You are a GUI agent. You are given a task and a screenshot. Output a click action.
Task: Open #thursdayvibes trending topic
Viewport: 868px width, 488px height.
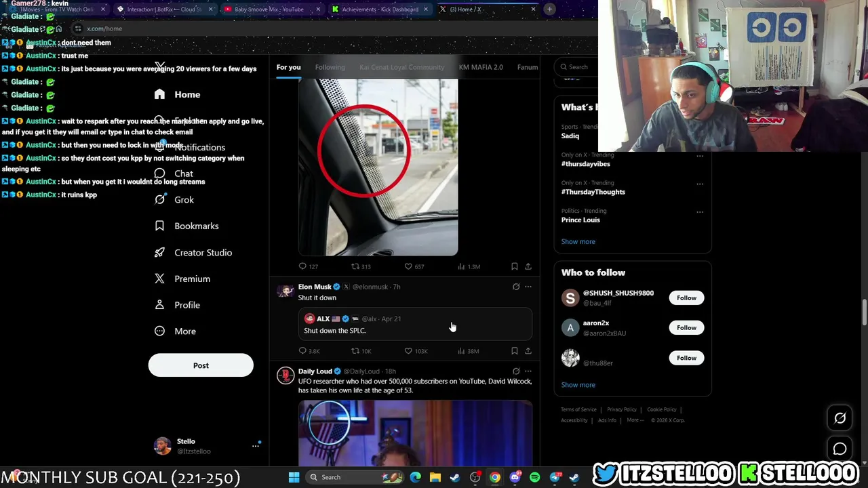pyautogui.click(x=586, y=164)
